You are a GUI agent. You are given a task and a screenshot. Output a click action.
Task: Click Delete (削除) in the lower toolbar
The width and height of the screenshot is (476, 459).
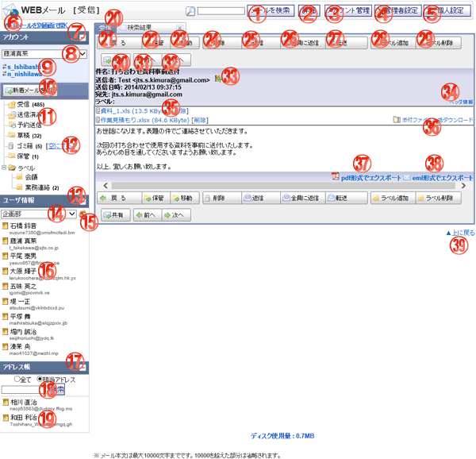tap(222, 198)
